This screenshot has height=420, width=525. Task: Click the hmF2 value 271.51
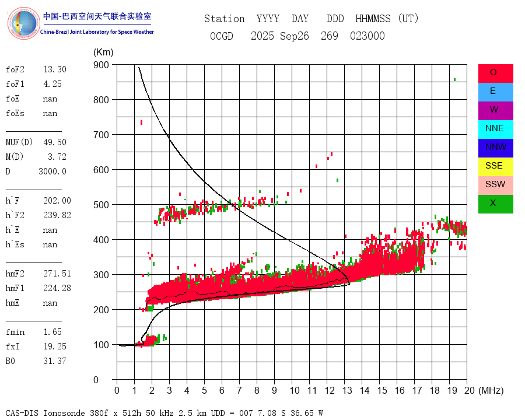pyautogui.click(x=57, y=274)
